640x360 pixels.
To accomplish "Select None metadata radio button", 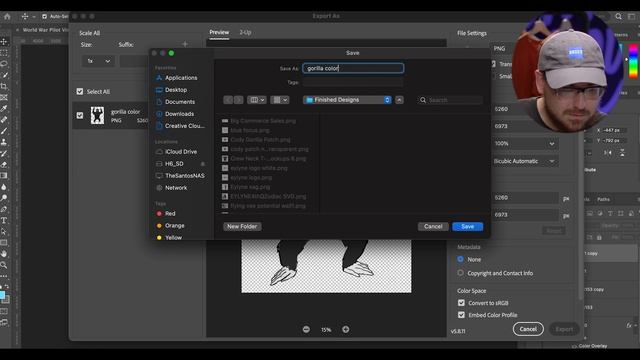I will [x=460, y=259].
